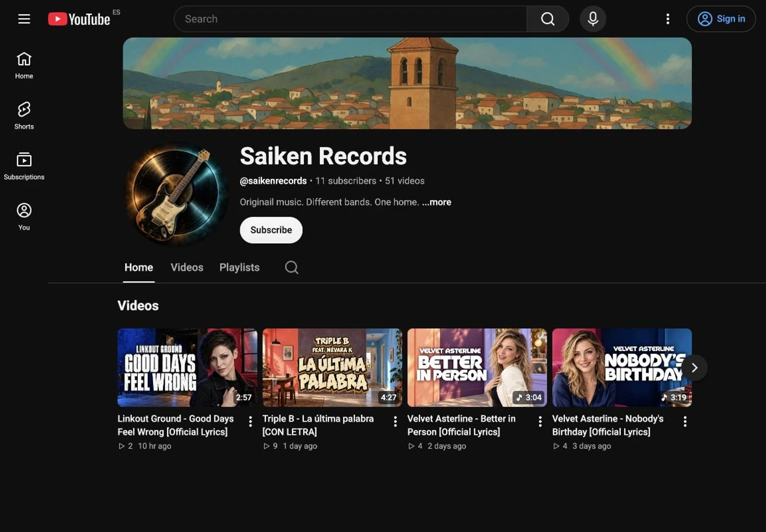Open options for Better in Person video
The image size is (766, 532).
pyautogui.click(x=540, y=421)
